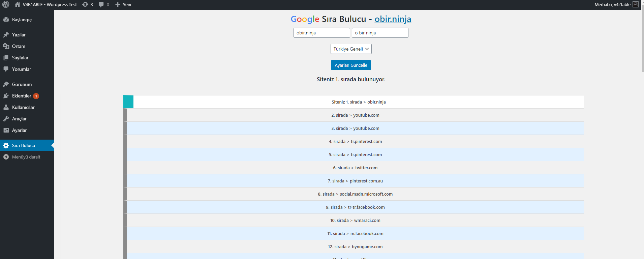Collapse menu via Menüyü daralt

click(27, 157)
